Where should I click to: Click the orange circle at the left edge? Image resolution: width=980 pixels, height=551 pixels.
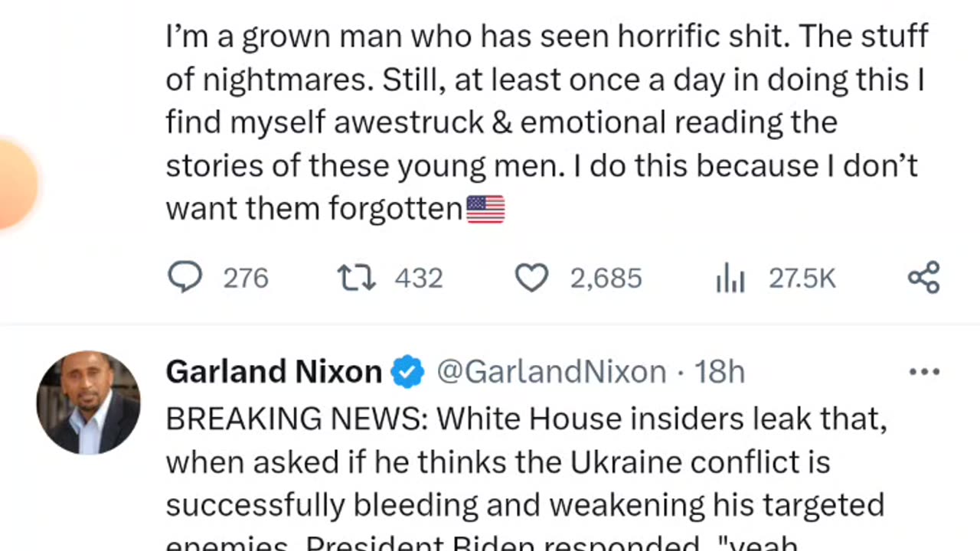(14, 184)
